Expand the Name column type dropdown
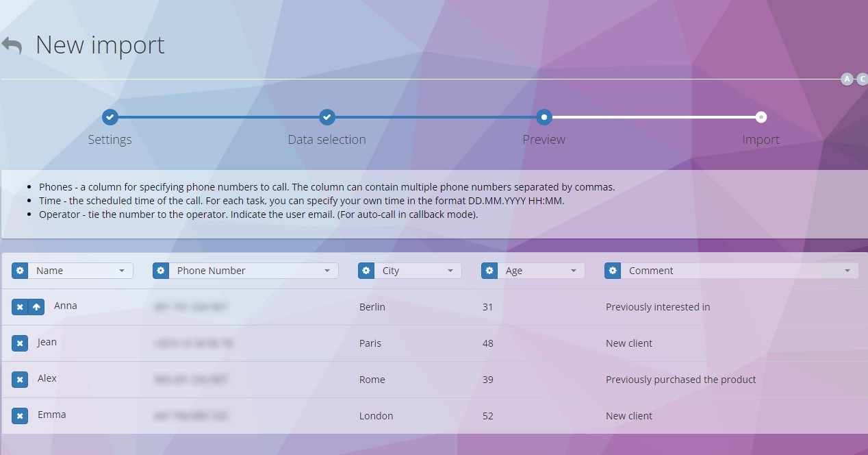 (81, 271)
